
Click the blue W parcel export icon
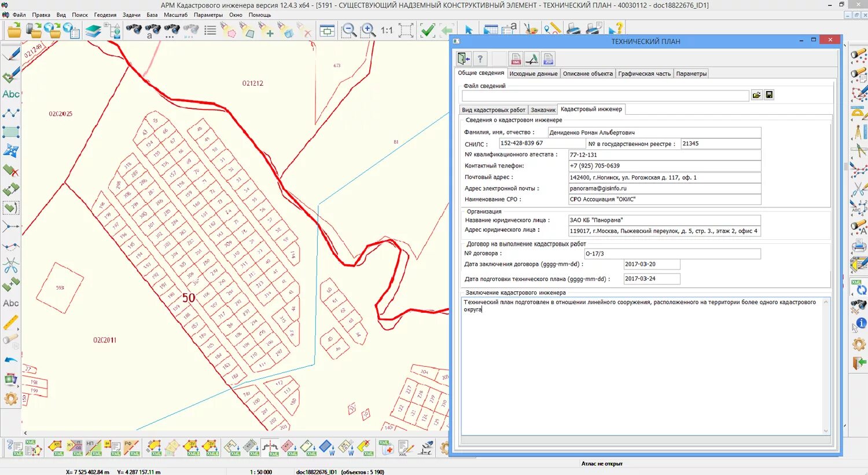(x=327, y=447)
